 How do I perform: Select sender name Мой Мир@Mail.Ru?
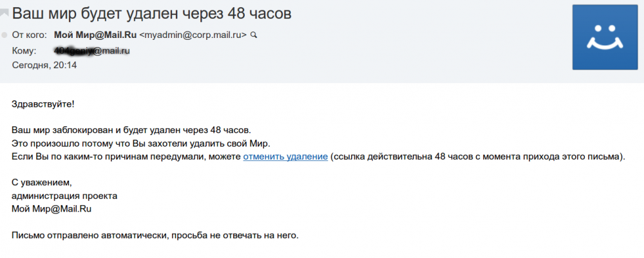(95, 35)
